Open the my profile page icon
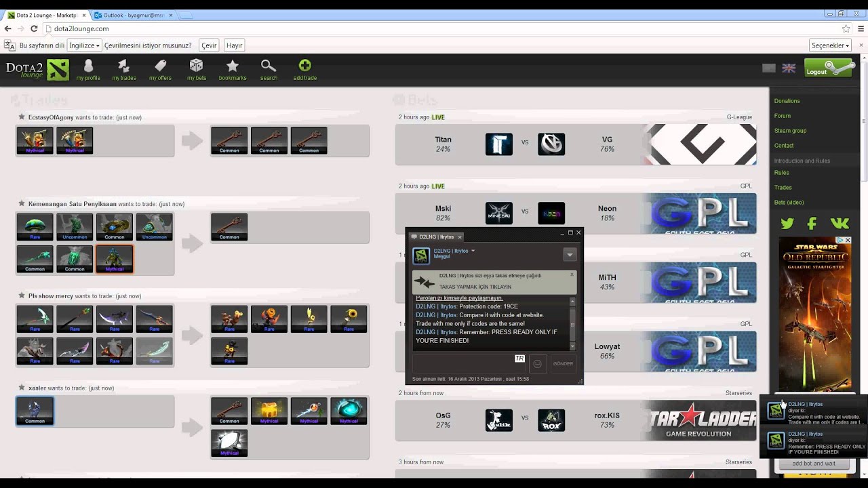The height and width of the screenshot is (488, 868). (88, 66)
